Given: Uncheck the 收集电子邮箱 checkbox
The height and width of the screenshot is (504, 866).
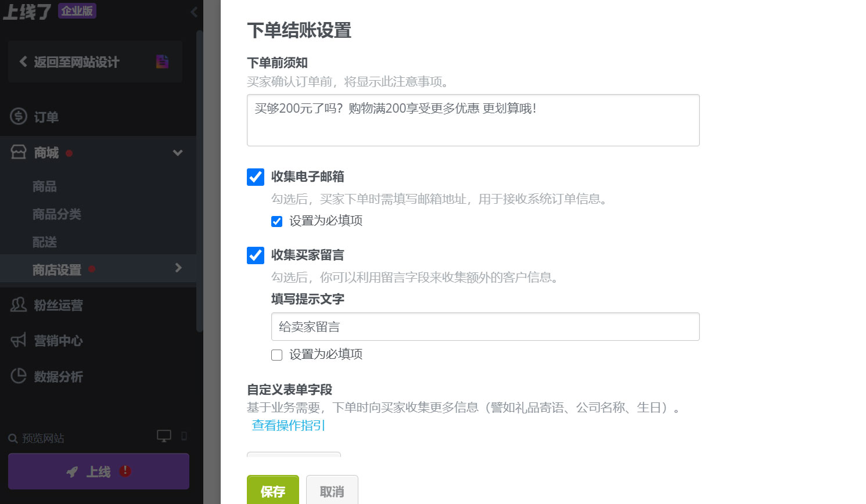Looking at the screenshot, I should [x=255, y=177].
